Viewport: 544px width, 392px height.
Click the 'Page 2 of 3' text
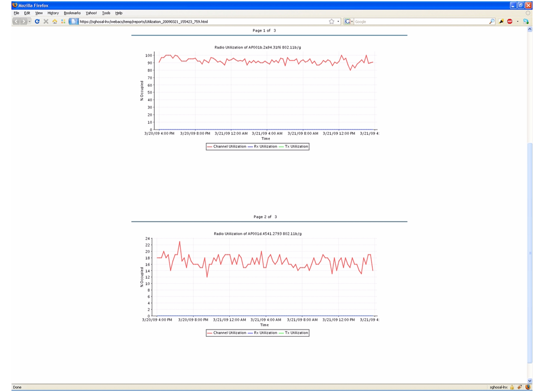[x=265, y=217]
